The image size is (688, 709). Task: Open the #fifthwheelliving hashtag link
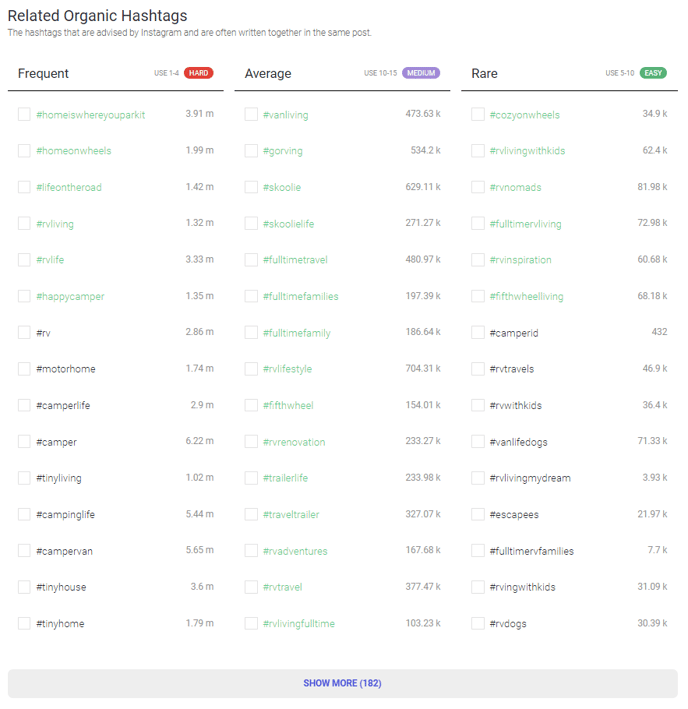(527, 297)
